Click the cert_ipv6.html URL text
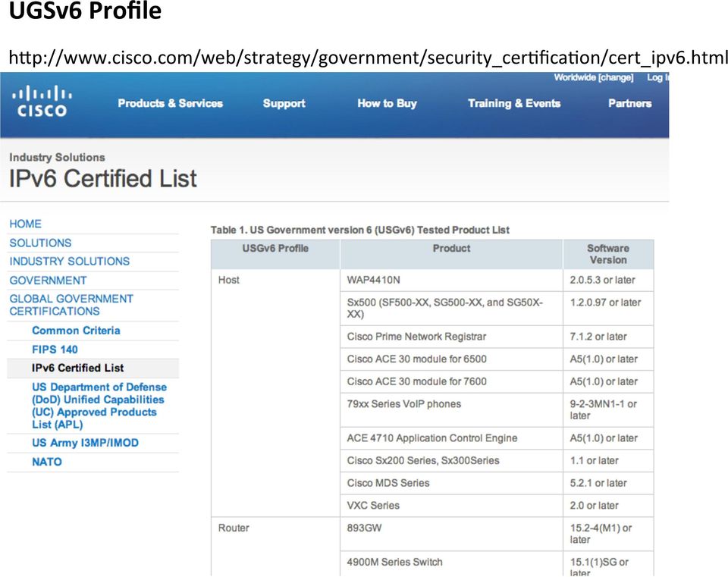This screenshot has width=728, height=577. 369,58
